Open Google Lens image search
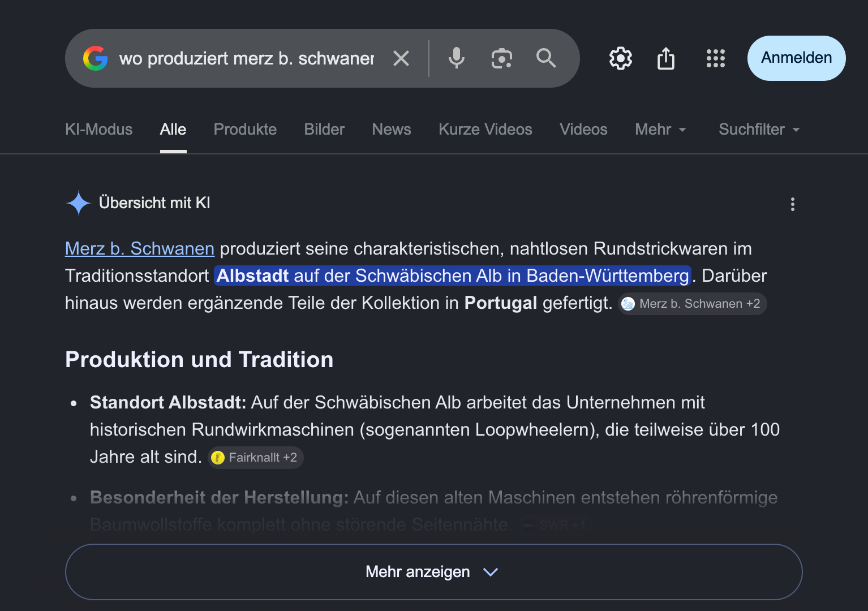This screenshot has height=611, width=868. point(501,58)
